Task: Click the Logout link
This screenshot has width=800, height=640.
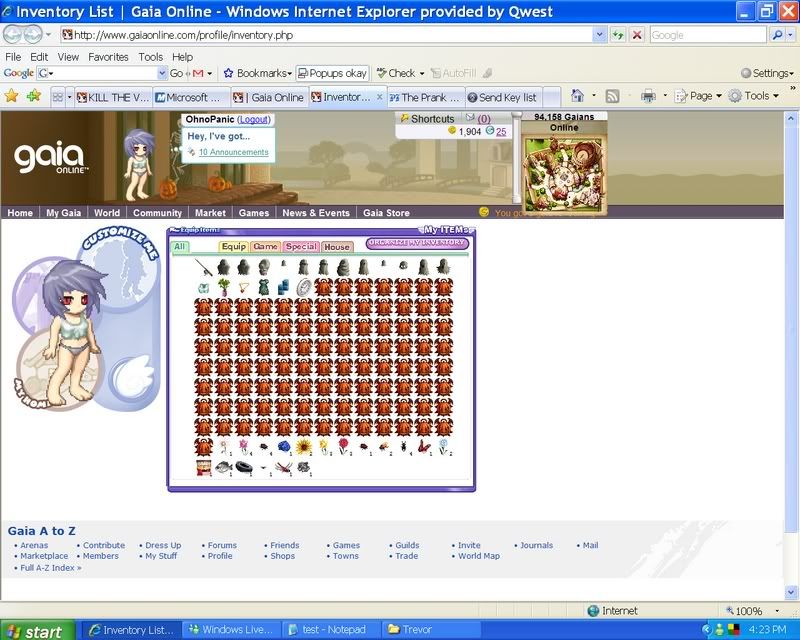Action: [x=254, y=119]
